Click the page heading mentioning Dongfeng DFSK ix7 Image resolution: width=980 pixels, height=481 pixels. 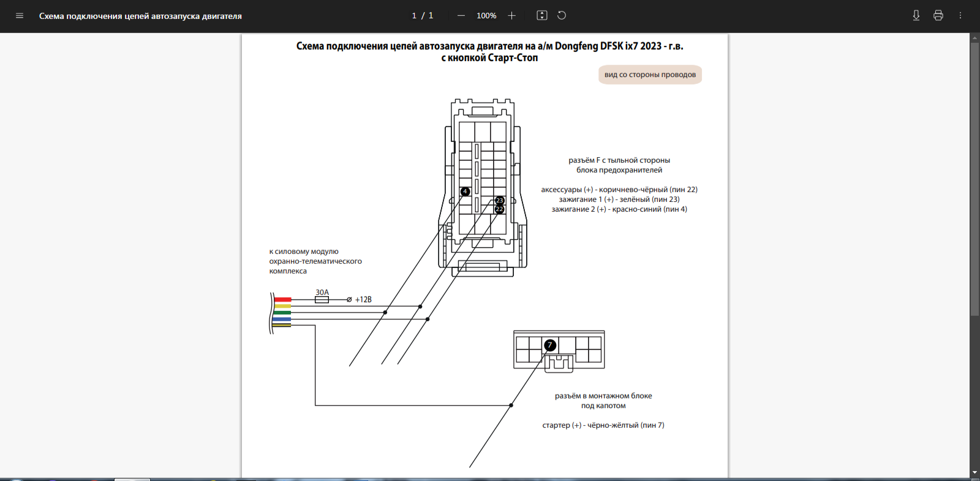click(x=490, y=46)
